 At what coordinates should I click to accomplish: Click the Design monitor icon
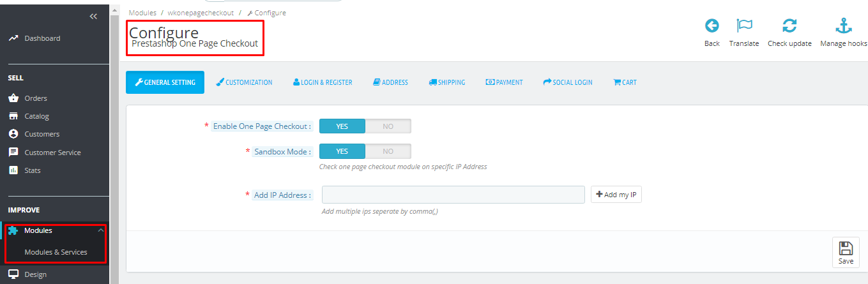coord(13,274)
